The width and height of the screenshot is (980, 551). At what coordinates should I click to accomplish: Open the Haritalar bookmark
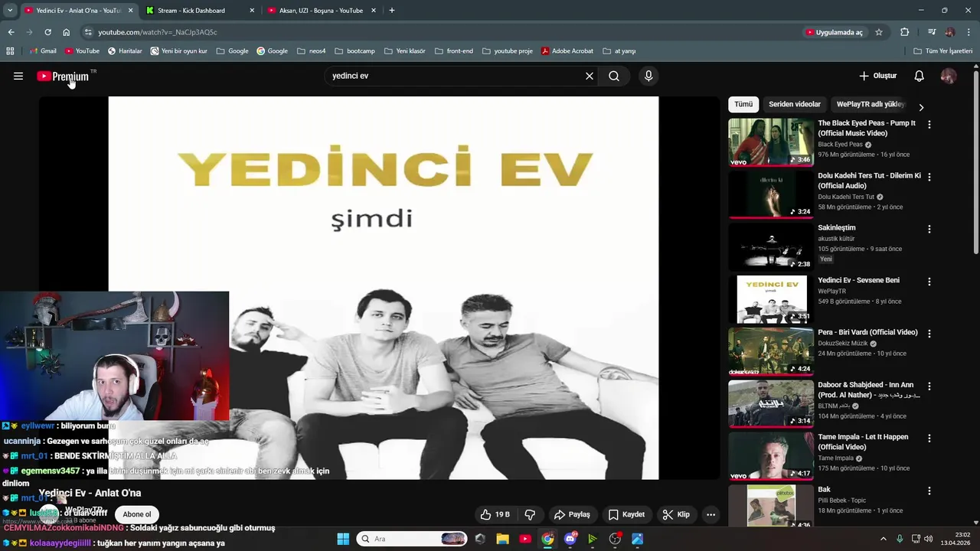coord(125,51)
